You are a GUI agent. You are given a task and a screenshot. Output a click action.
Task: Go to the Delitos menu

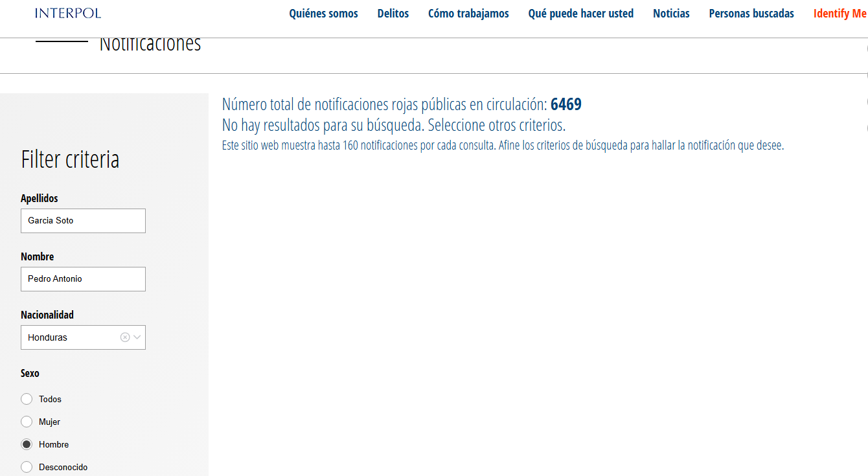click(x=393, y=14)
